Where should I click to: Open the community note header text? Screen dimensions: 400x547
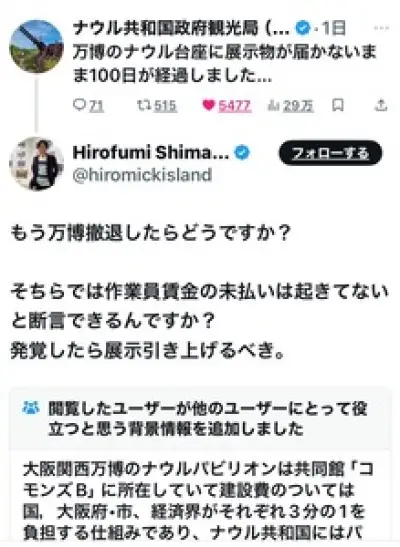point(207,418)
